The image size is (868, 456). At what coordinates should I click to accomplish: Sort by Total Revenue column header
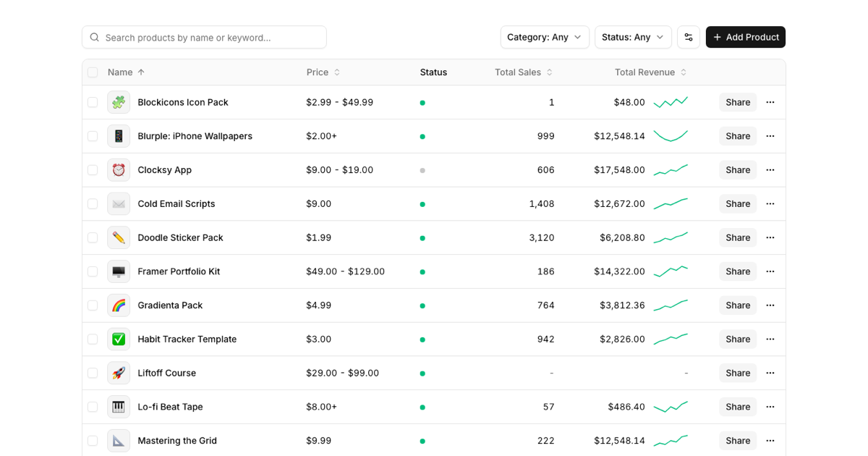point(651,72)
